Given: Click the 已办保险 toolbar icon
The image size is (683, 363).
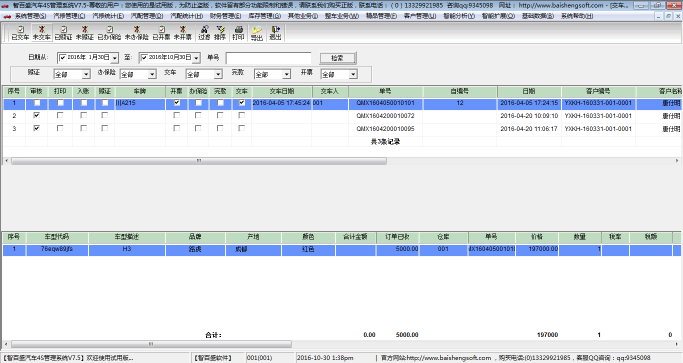Looking at the screenshot, I should click(x=109, y=33).
